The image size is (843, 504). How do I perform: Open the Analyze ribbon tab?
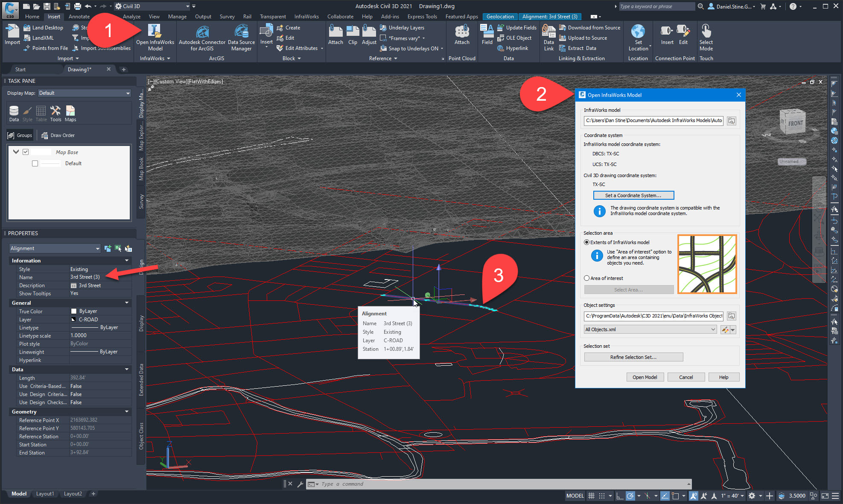tap(131, 17)
